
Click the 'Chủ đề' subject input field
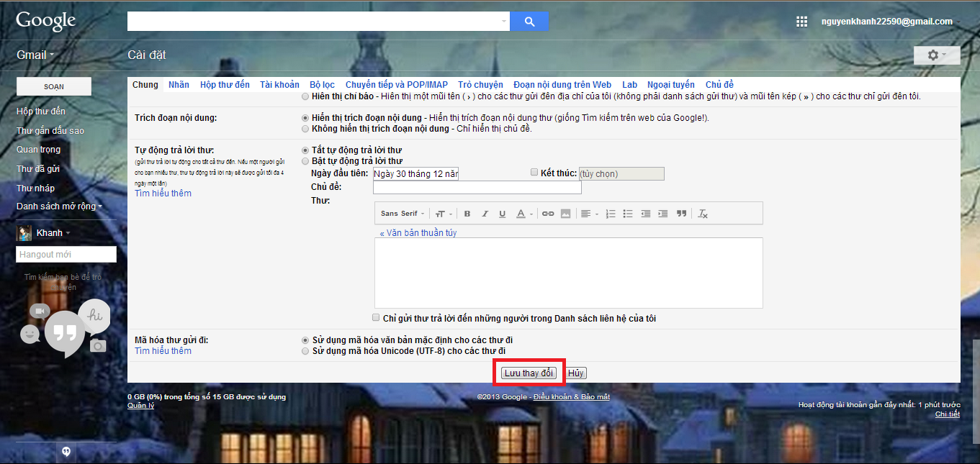click(x=477, y=187)
